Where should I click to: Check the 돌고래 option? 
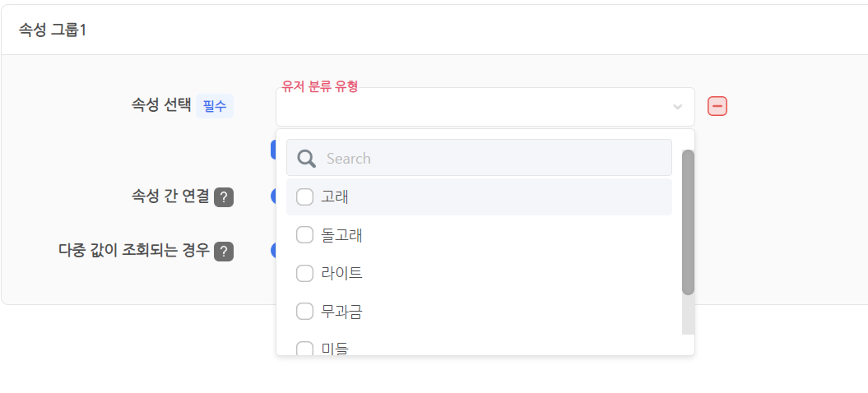point(305,235)
